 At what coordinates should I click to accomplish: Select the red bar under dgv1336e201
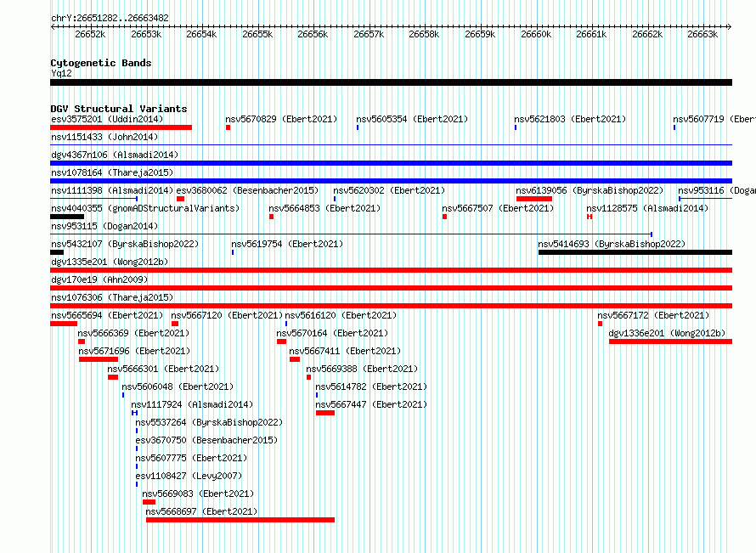click(671, 341)
